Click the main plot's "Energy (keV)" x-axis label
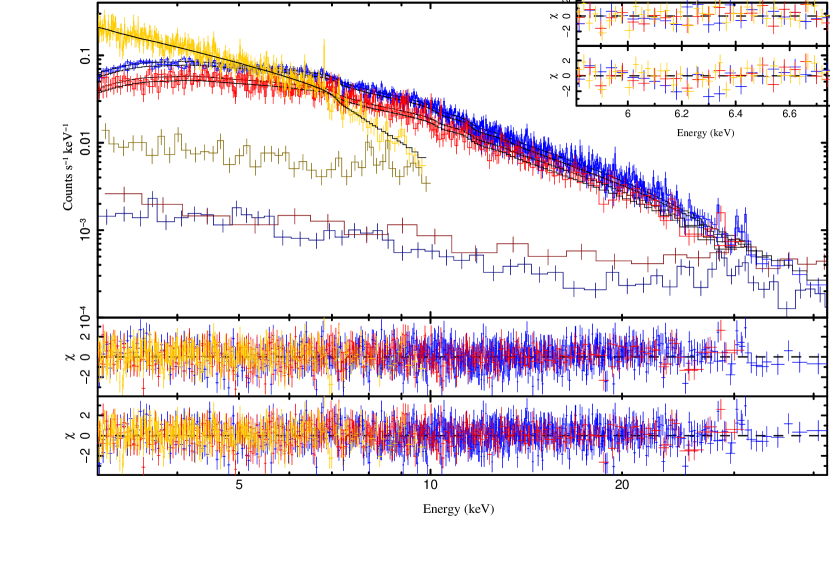 point(458,509)
